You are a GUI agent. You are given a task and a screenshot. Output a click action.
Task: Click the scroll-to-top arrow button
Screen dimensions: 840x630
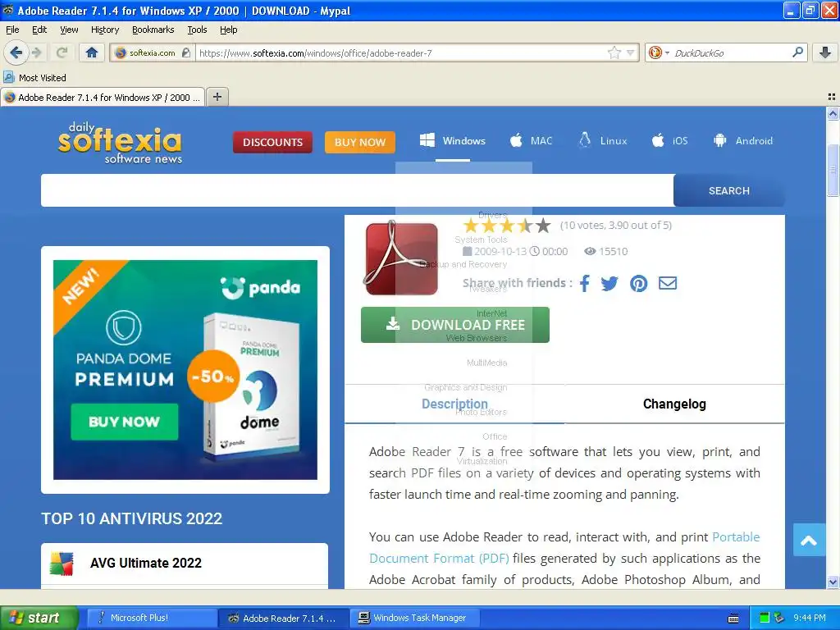pos(809,540)
